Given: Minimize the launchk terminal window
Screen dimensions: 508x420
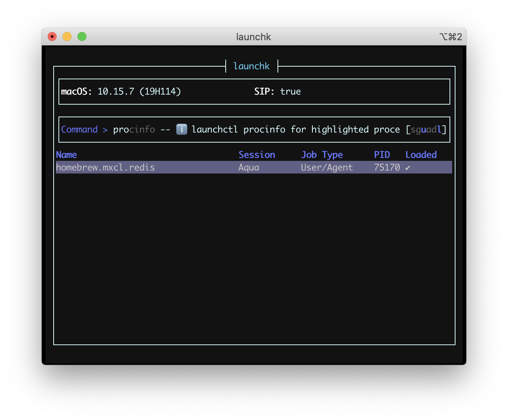Looking at the screenshot, I should 67,36.
